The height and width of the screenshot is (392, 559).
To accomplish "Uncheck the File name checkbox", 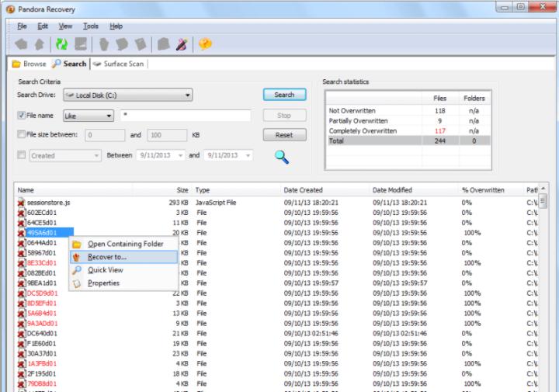I will [21, 116].
